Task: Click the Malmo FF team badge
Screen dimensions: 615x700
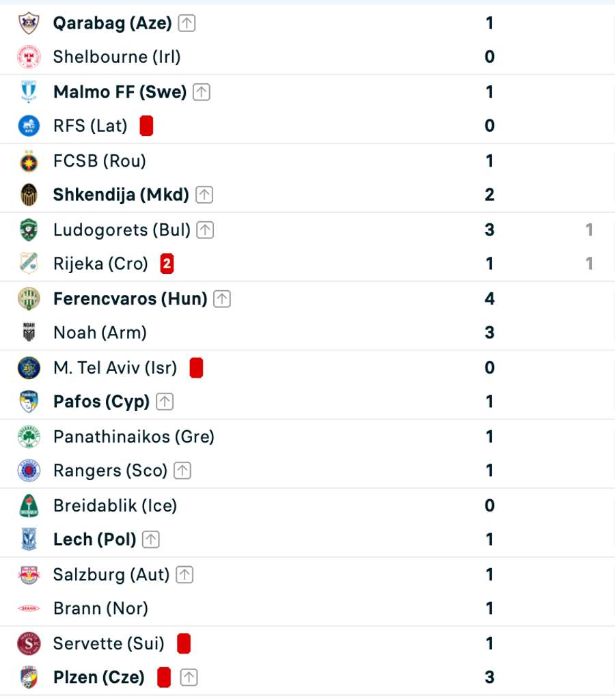Action: tap(29, 92)
